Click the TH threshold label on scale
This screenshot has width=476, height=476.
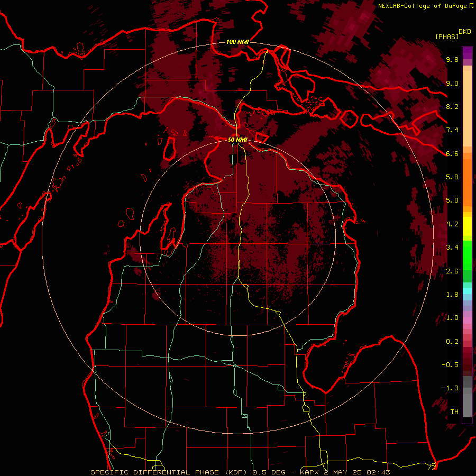coord(454,412)
